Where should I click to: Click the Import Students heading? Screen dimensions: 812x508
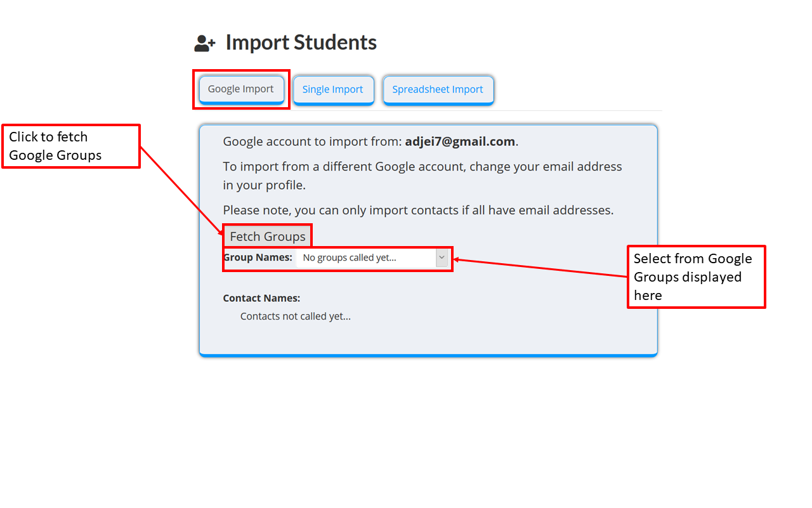[301, 42]
